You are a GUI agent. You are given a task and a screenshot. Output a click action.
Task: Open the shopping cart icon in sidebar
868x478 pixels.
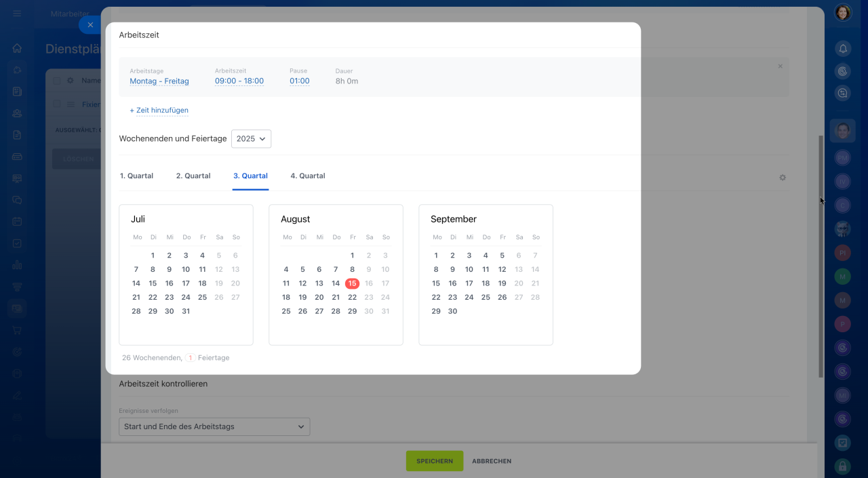18,330
